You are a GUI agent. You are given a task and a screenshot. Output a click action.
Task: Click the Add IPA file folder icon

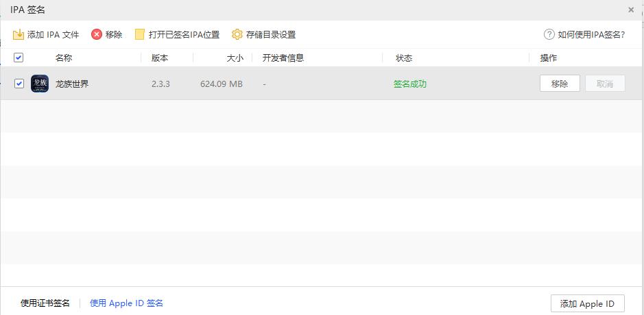19,34
